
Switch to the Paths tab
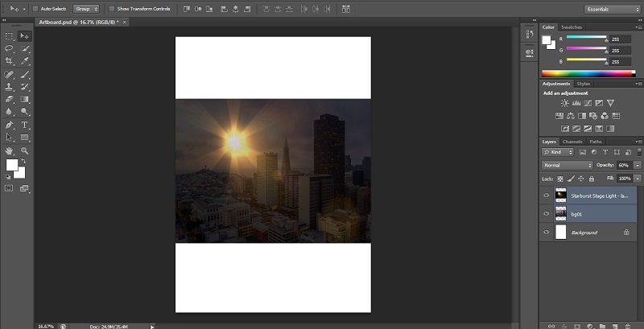596,142
